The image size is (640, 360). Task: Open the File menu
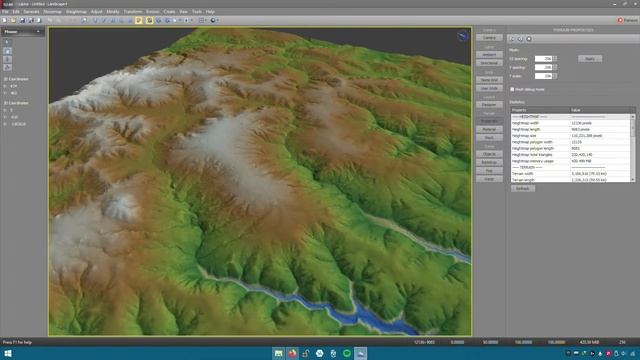5,12
